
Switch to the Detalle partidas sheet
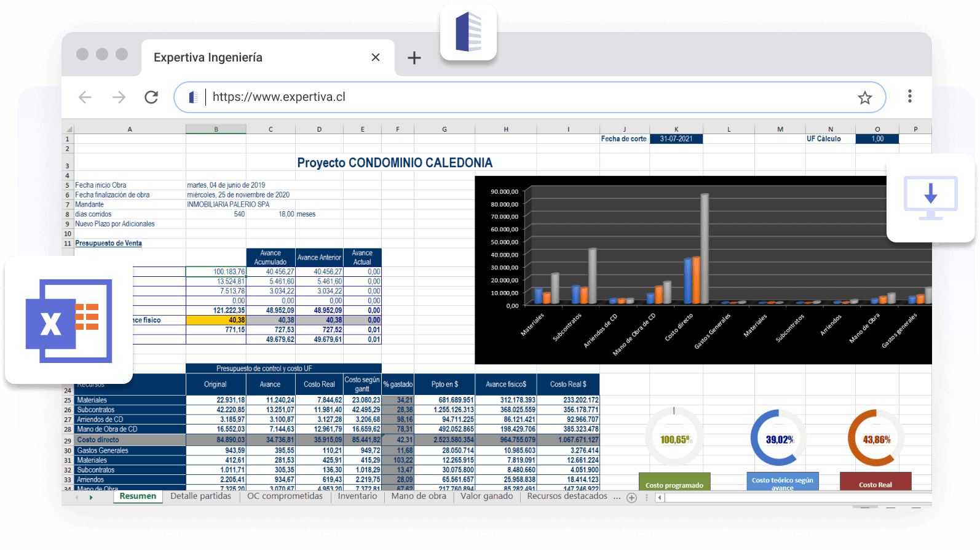click(200, 496)
